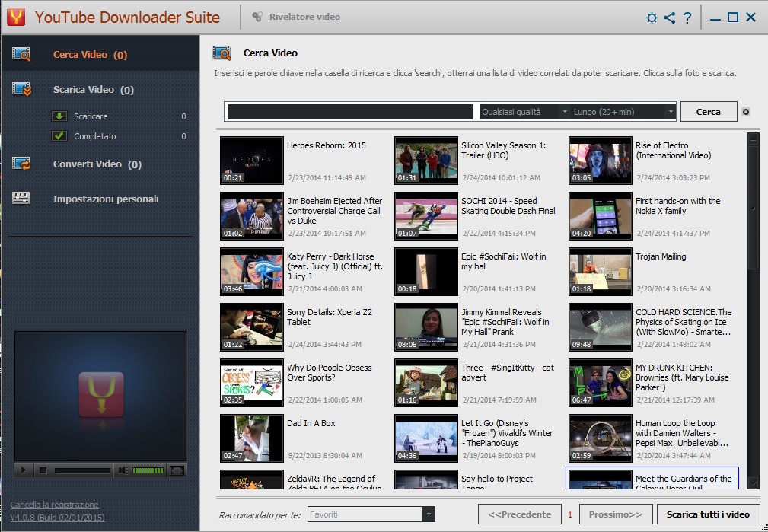Image resolution: width=768 pixels, height=532 pixels.
Task: Play the preview video player
Action: point(23,470)
